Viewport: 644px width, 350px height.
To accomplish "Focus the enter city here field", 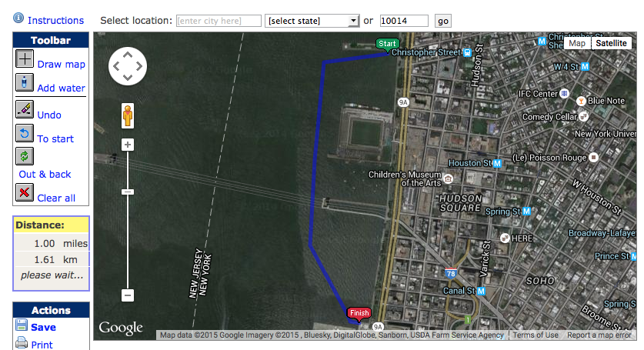I will click(x=219, y=21).
